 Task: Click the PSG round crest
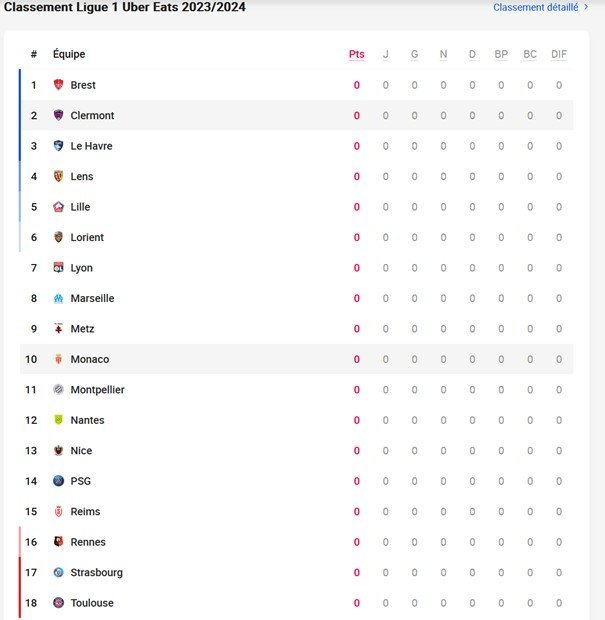(x=59, y=481)
